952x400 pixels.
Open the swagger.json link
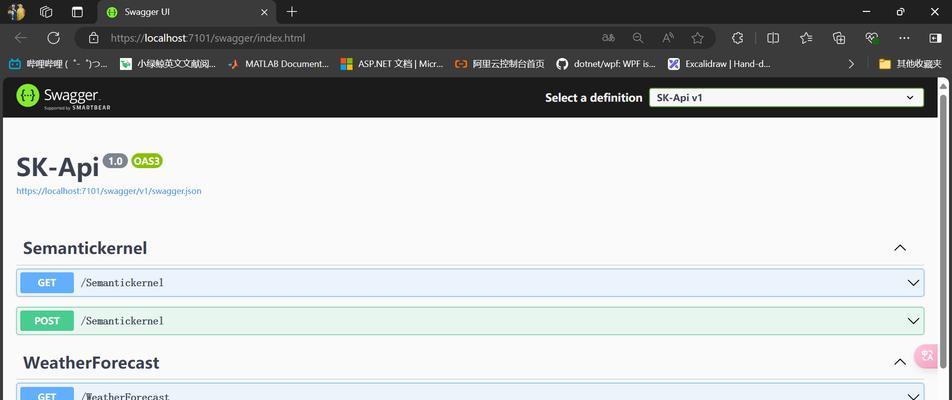tap(109, 191)
